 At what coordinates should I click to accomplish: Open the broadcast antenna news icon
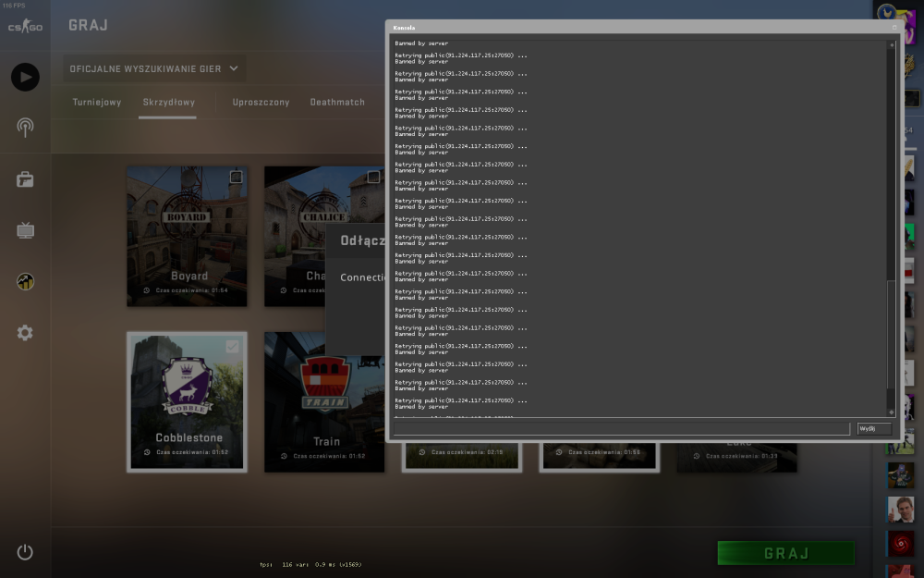pyautogui.click(x=25, y=128)
